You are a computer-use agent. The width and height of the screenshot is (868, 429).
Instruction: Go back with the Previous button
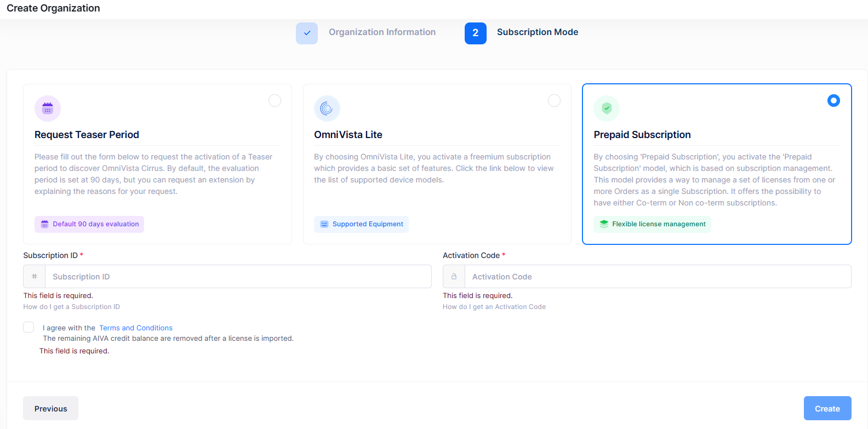tap(50, 408)
